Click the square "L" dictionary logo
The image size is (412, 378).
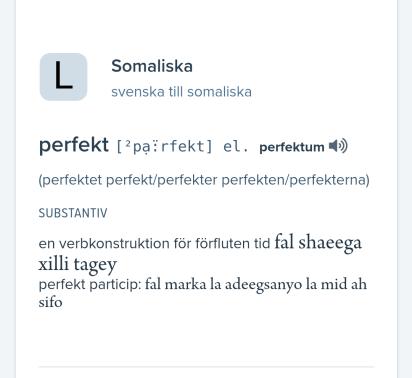pos(63,77)
